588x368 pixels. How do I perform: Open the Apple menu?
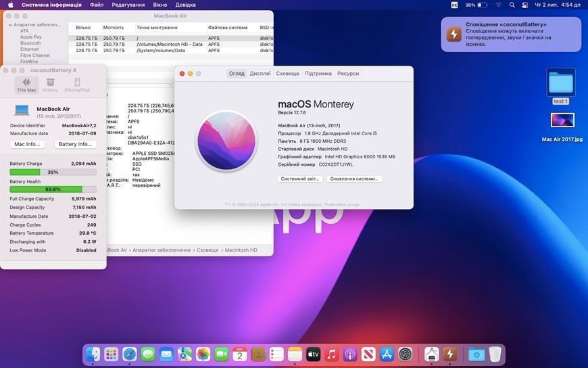[x=11, y=5]
